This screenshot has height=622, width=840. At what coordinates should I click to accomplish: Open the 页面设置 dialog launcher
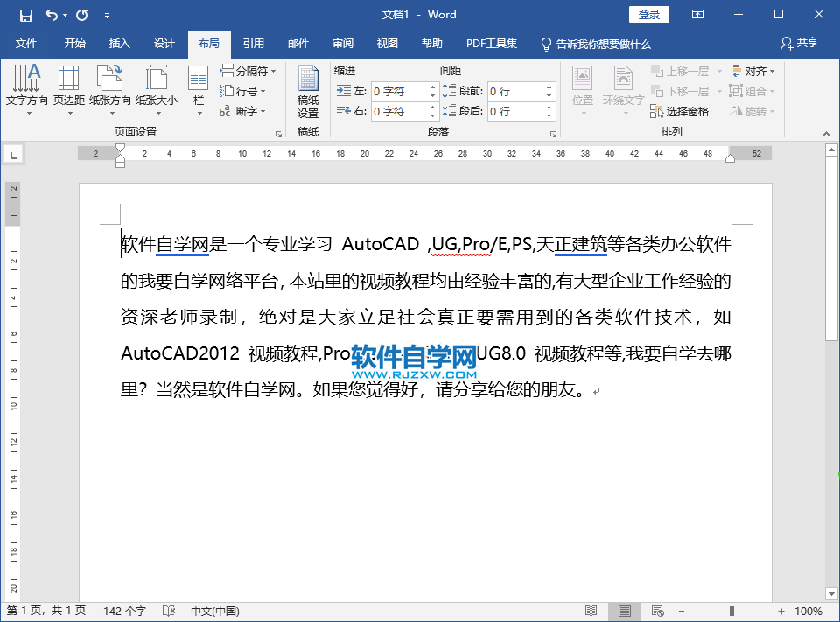[278, 134]
